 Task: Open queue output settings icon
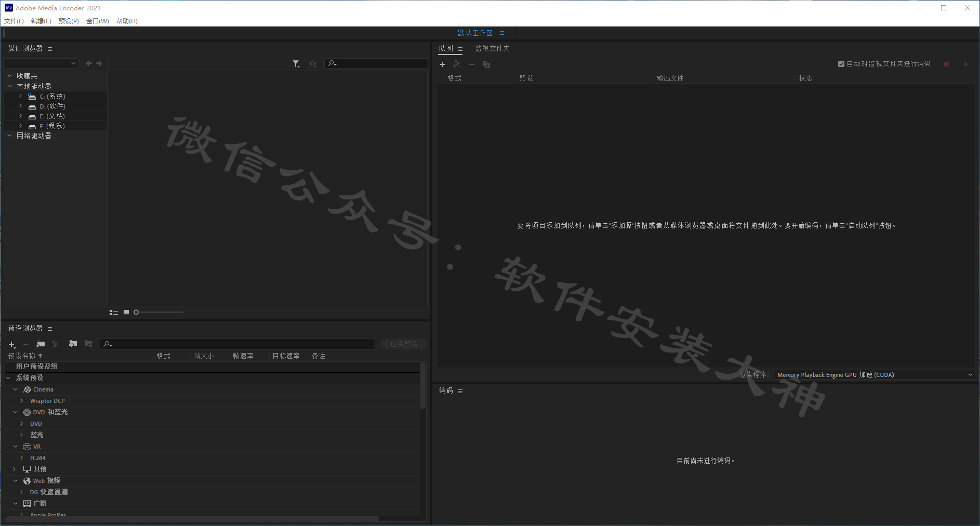coord(457,64)
